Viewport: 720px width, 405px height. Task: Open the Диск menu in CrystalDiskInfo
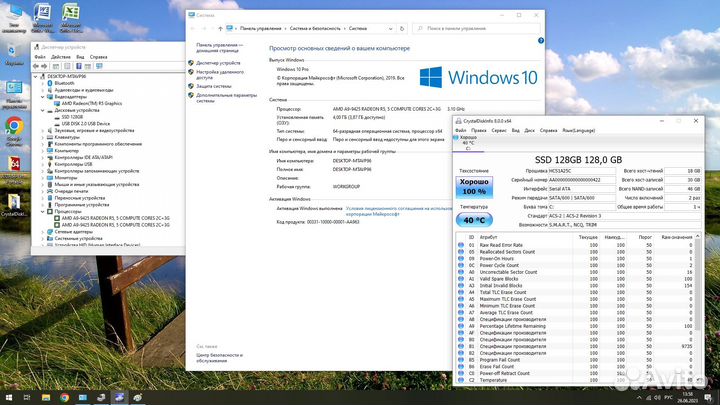pyautogui.click(x=529, y=130)
